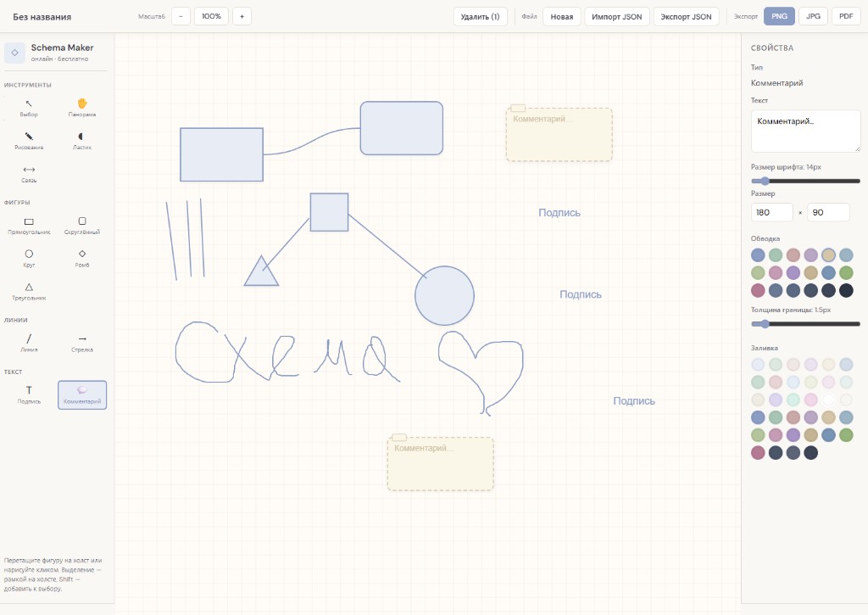
Task: Pick the white Заливка fill swatch
Action: pos(828,400)
